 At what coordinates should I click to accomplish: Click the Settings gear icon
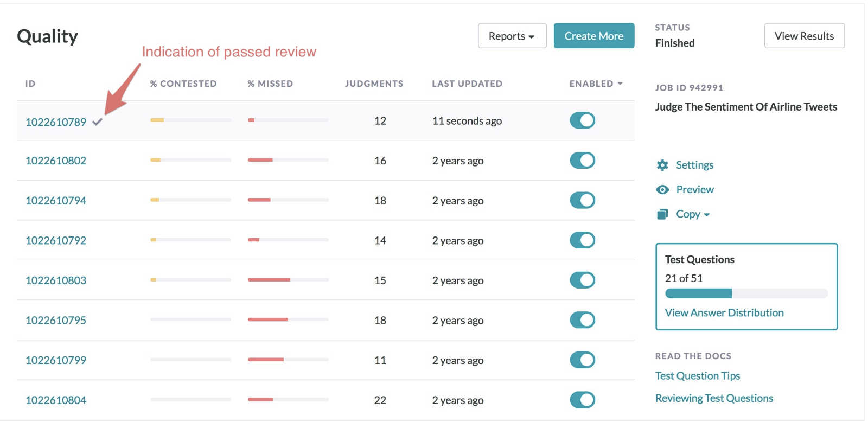click(662, 165)
